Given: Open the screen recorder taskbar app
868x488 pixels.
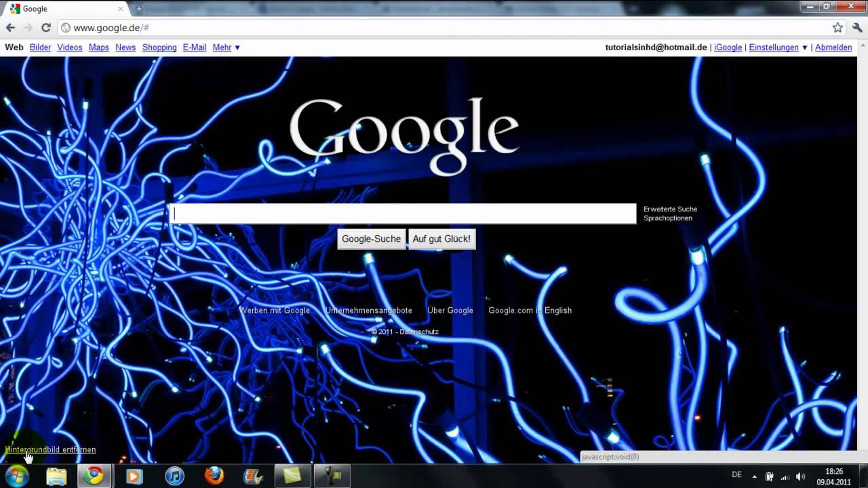Looking at the screenshot, I should coord(332,476).
